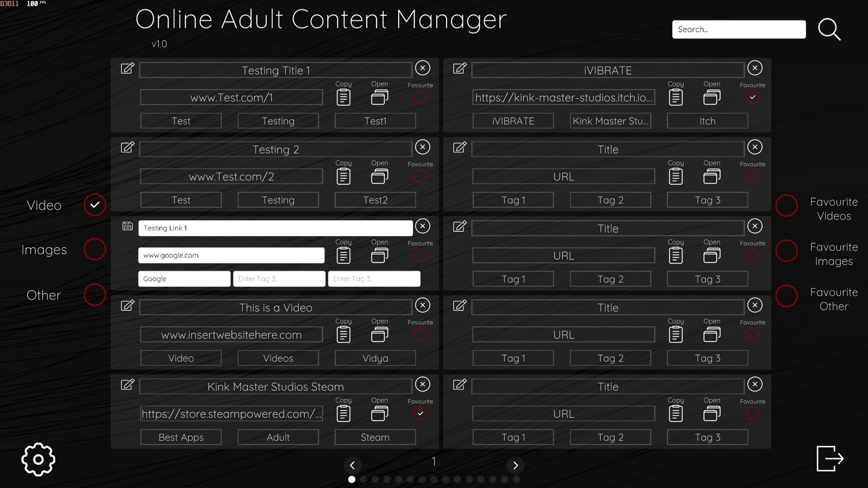Go to the next page of entries

515,465
